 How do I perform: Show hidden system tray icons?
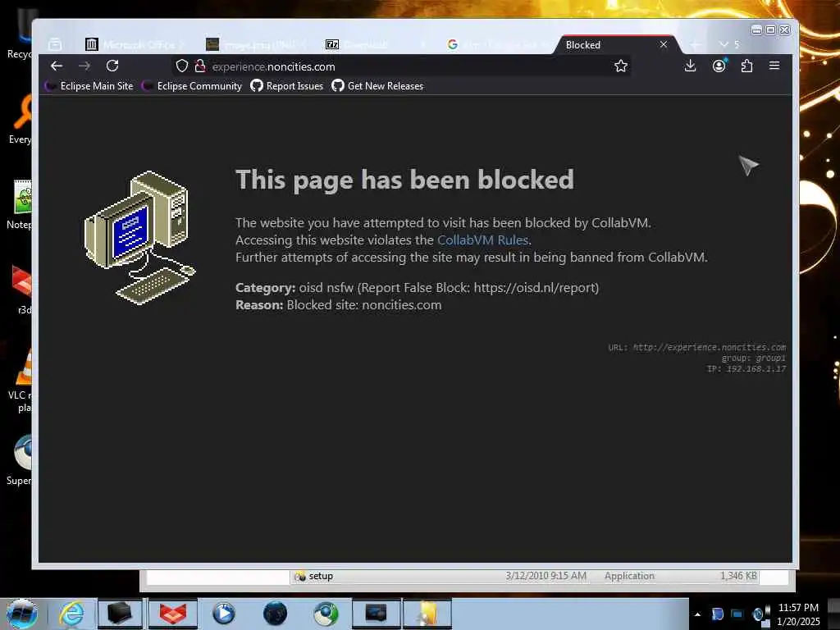point(697,614)
